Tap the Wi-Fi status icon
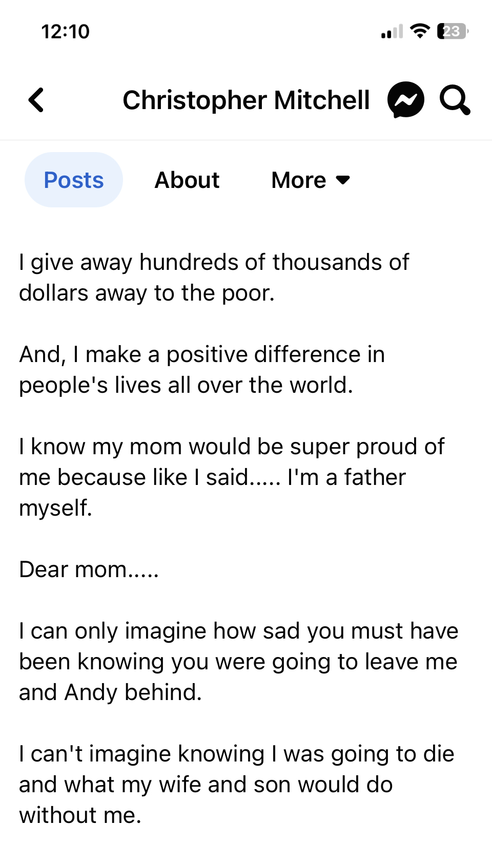 (x=420, y=31)
